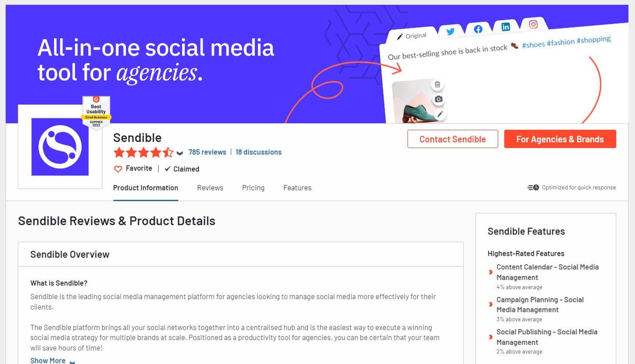
Task: Open the camera icon on the shoe image
Action: click(x=438, y=99)
